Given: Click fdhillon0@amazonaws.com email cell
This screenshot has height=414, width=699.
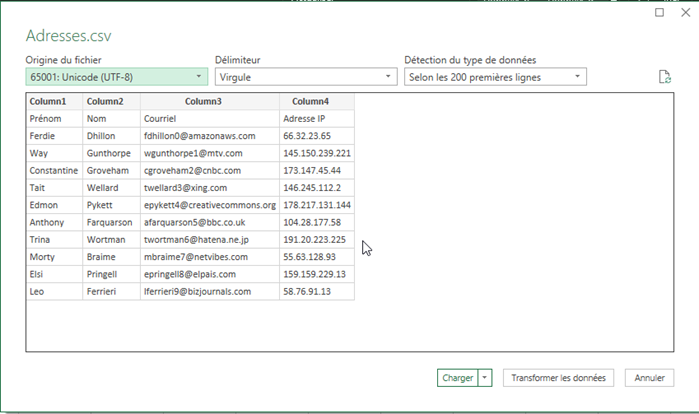Looking at the screenshot, I should tap(210, 136).
